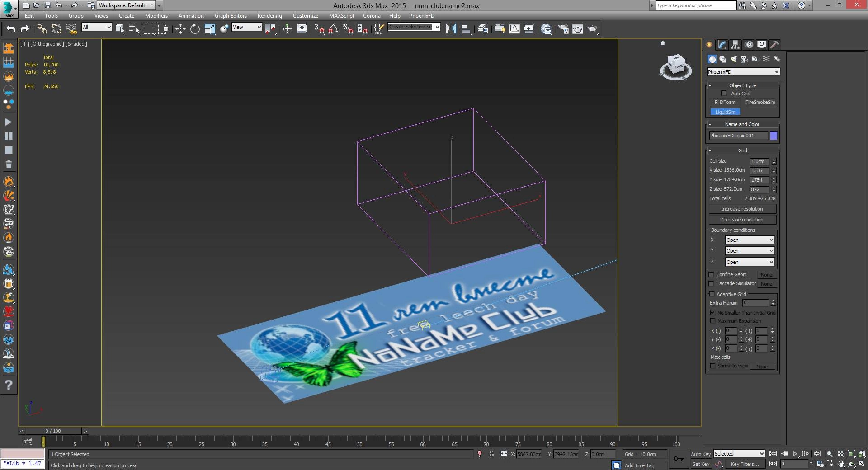Click the Key Filters button
868x470 pixels.
pyautogui.click(x=744, y=464)
